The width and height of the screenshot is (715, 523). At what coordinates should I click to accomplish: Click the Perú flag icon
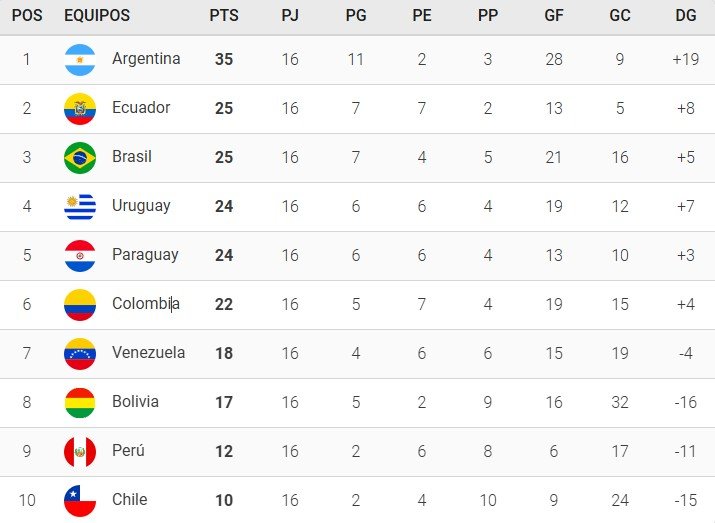click(x=80, y=452)
